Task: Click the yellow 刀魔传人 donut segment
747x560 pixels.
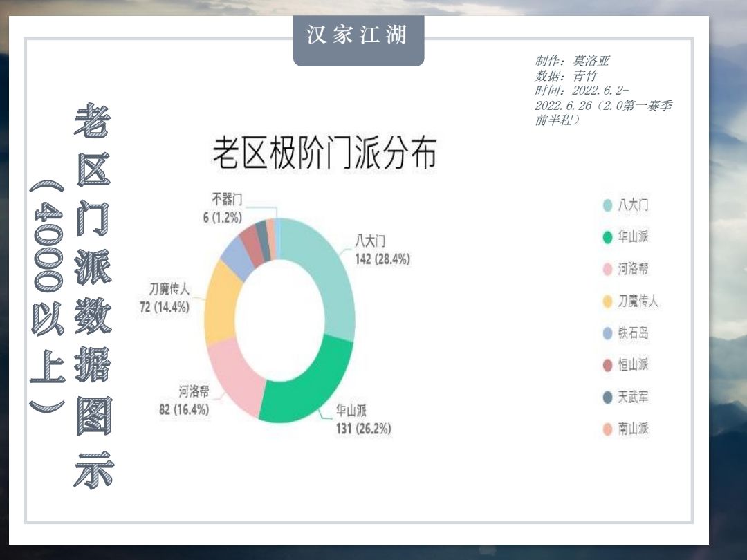Action: click(222, 305)
